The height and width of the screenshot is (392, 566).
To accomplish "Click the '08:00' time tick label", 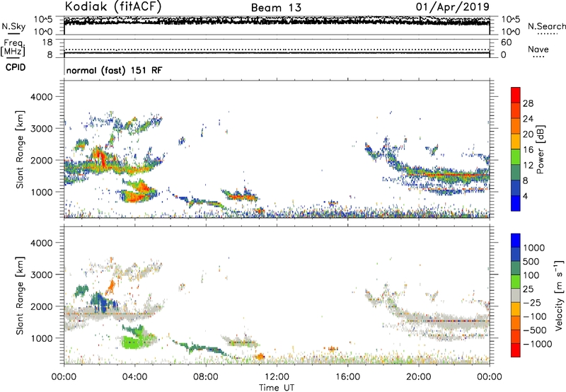I will (205, 377).
